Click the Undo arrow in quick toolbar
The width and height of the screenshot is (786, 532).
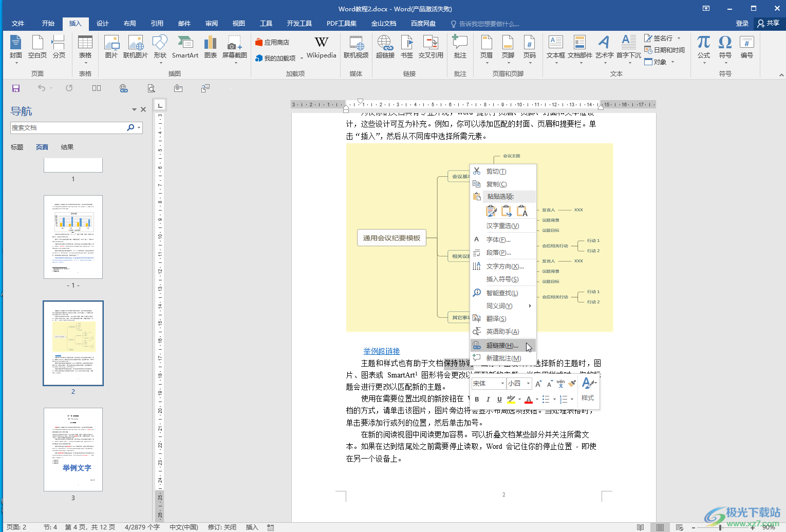point(42,88)
